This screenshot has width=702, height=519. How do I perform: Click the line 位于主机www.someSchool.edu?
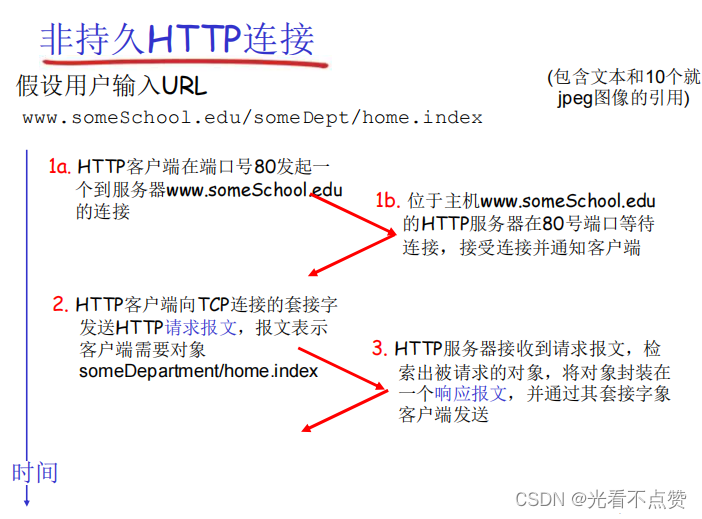531,201
